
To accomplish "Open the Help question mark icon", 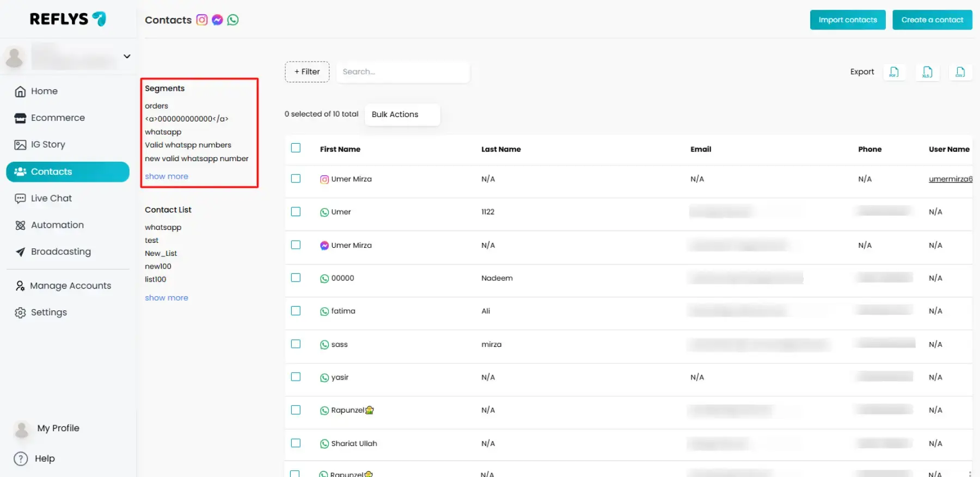I will (x=21, y=458).
